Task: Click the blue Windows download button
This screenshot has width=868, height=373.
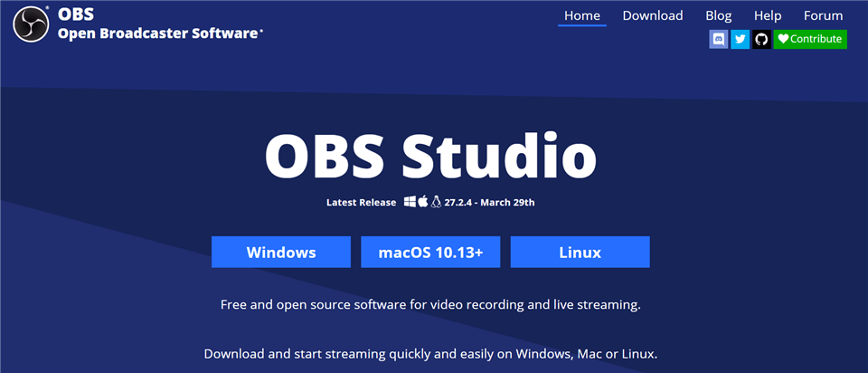Action: [281, 253]
